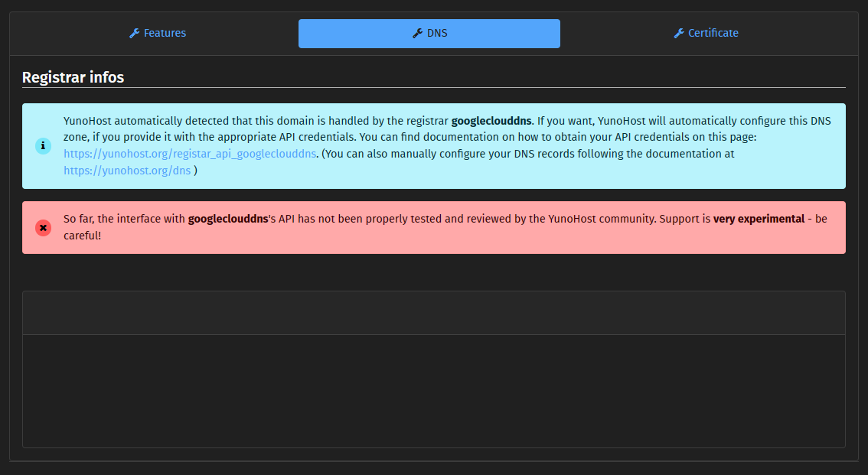Click the Registrar infos heading

(73, 76)
